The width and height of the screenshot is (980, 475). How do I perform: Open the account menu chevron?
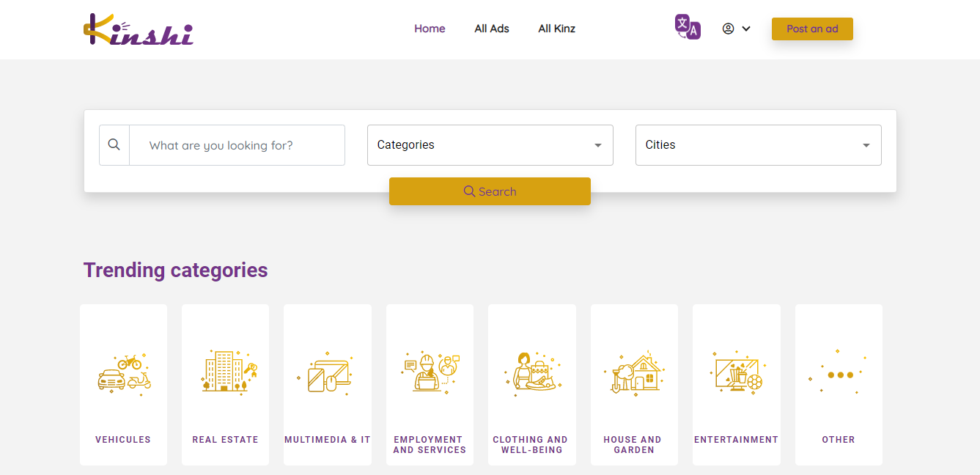746,29
